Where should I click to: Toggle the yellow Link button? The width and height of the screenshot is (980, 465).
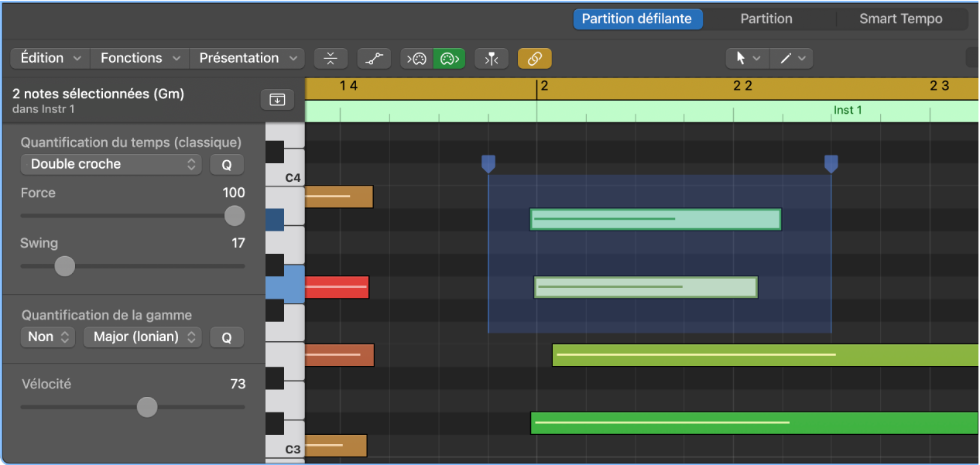click(534, 58)
